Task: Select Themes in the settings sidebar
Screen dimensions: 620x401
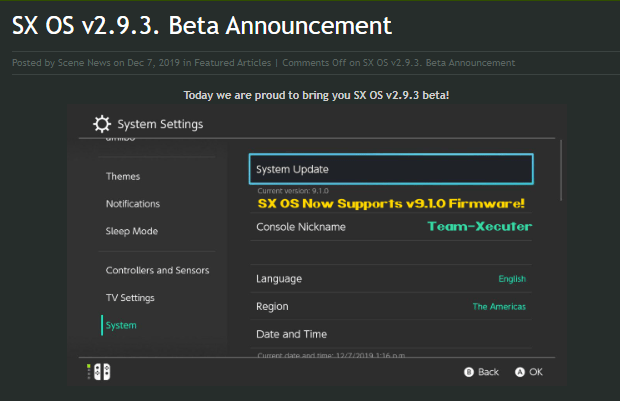Action: point(123,176)
